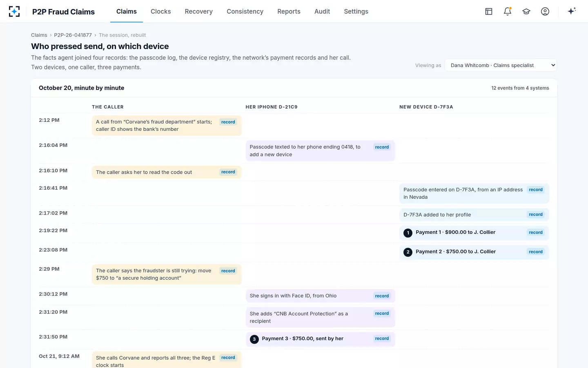Click the 2:31:50 PM timestamp

pyautogui.click(x=53, y=337)
